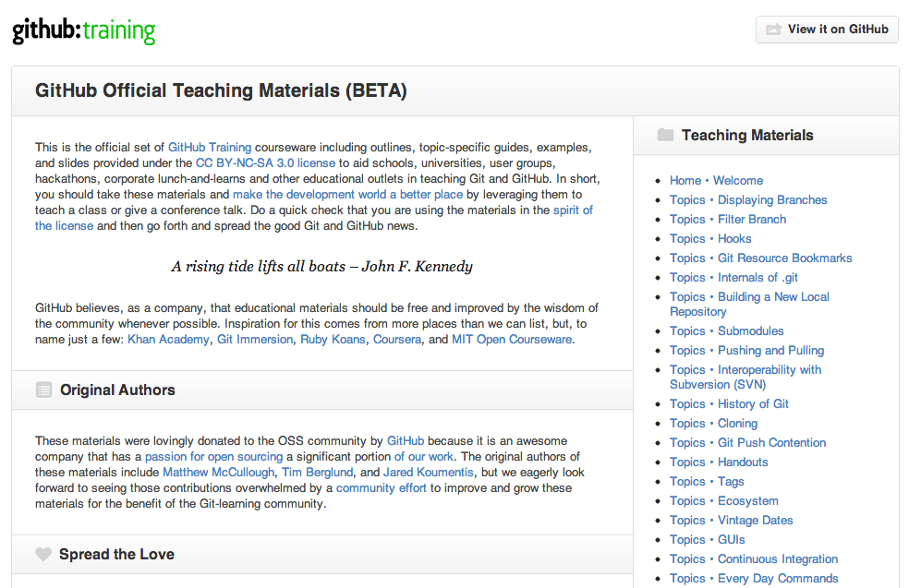This screenshot has width=909, height=588.
Task: Open Topics • Git Push Contention
Action: click(748, 442)
